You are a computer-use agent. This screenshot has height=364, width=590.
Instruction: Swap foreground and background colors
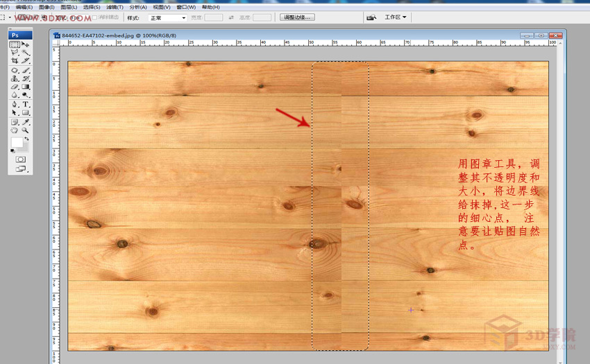pyautogui.click(x=26, y=139)
